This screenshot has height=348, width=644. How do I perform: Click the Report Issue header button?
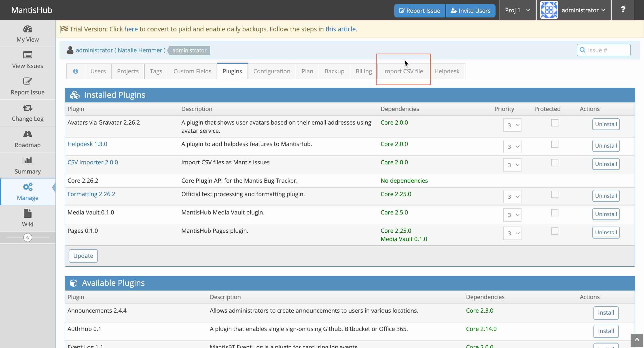coord(419,11)
